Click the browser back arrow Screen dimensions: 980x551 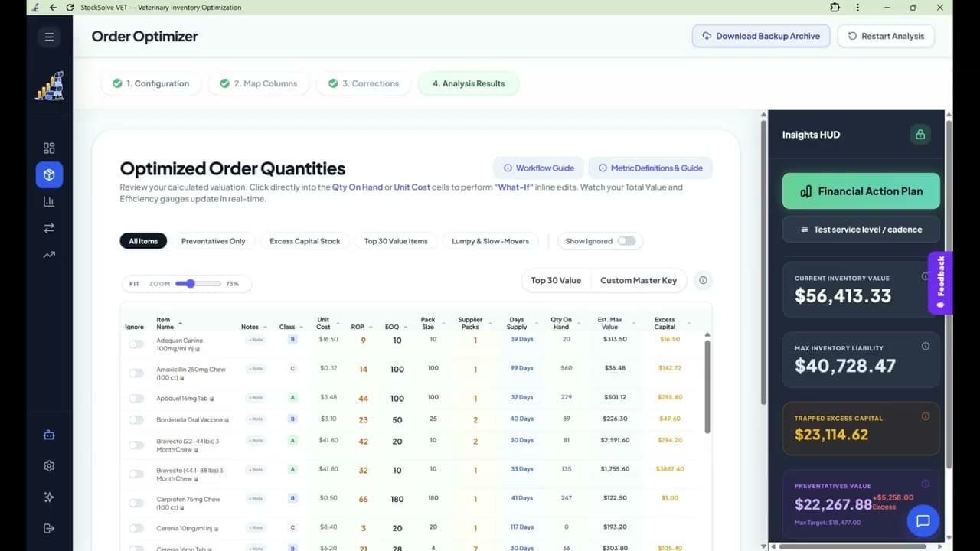[53, 8]
